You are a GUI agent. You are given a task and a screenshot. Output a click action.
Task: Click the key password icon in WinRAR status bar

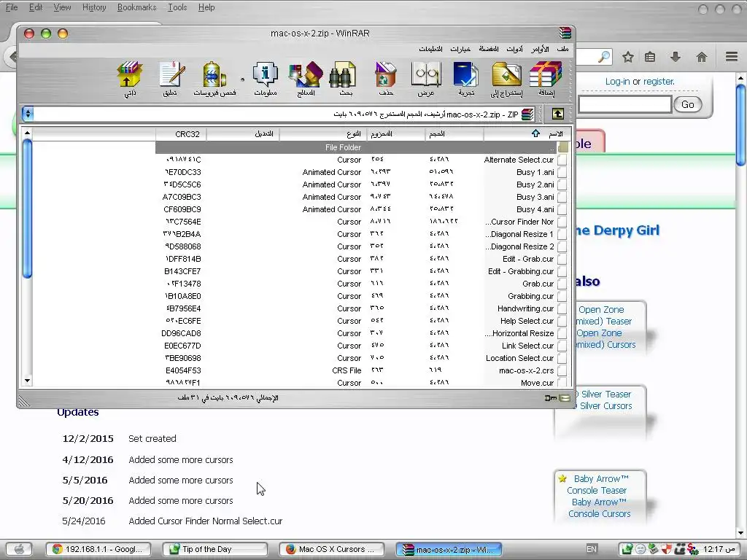(x=551, y=397)
